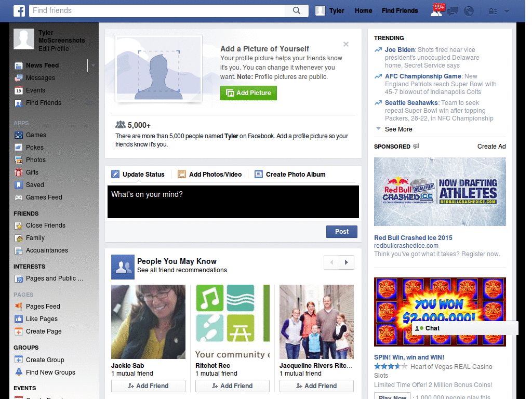Image resolution: width=532 pixels, height=399 pixels.
Task: Open the notifications globe icon
Action: coord(469,11)
